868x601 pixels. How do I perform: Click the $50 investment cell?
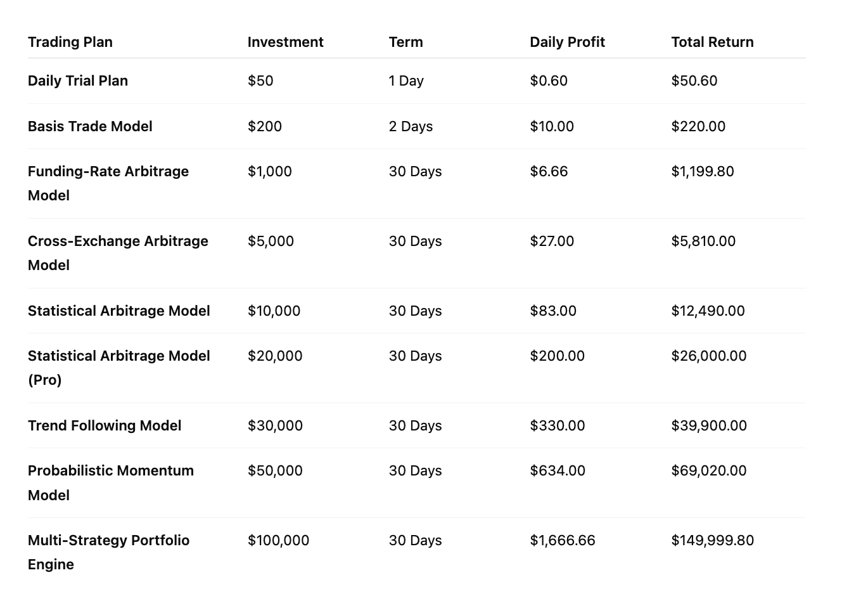(x=260, y=81)
